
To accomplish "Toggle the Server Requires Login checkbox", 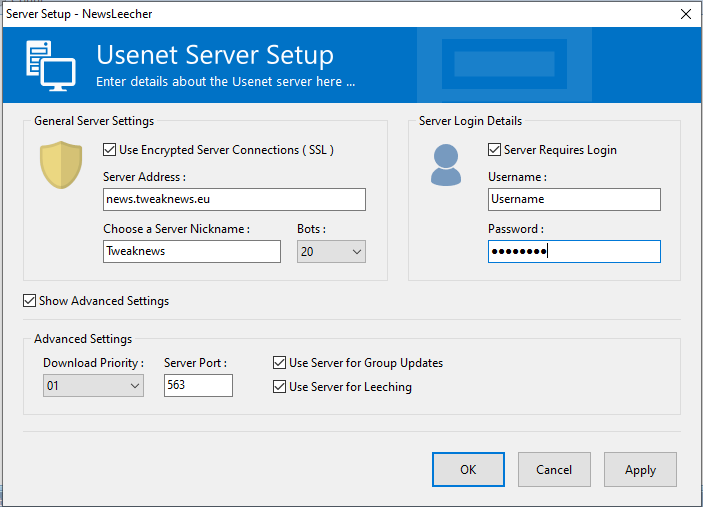I will coord(494,150).
